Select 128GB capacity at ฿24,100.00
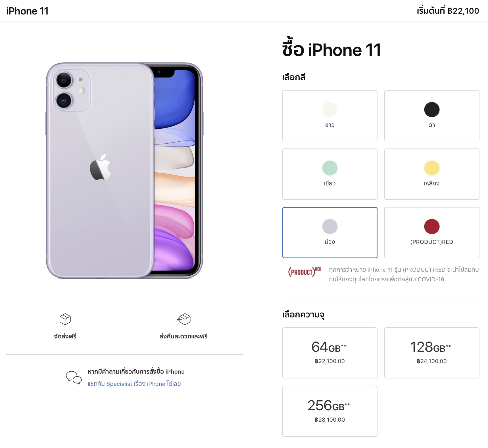 pos(432,353)
